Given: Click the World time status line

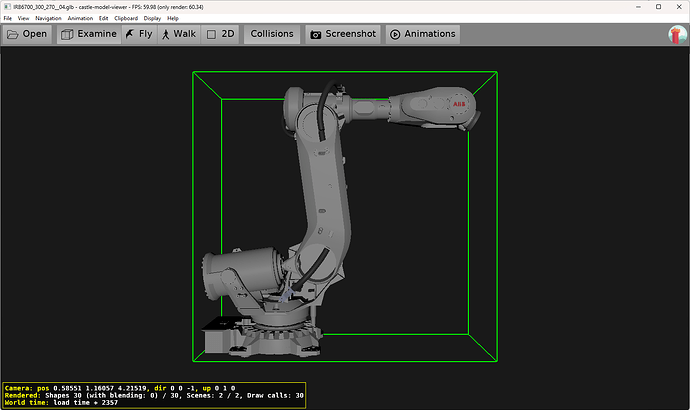Looking at the screenshot, I should 61,403.
